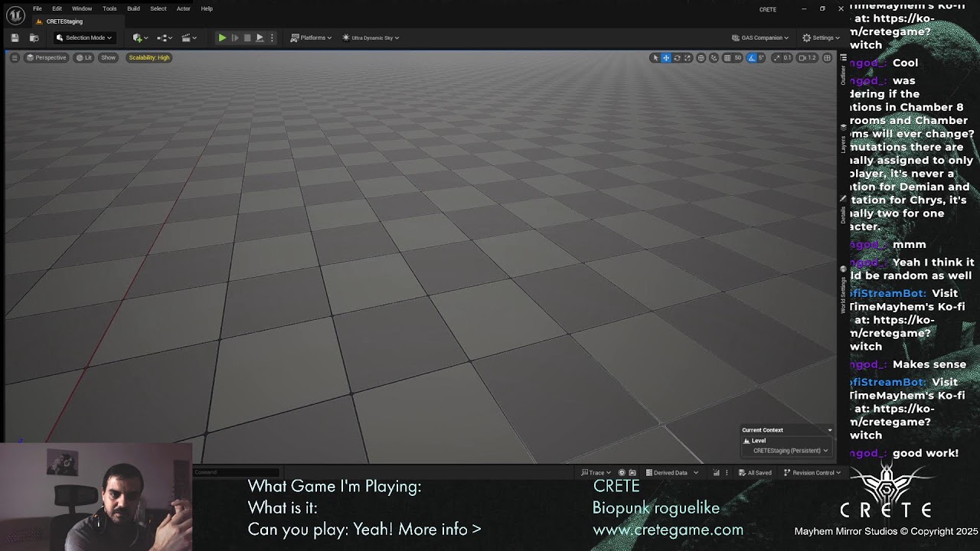Activate the Select objects cursor tool
980x551 pixels.
tap(655, 57)
